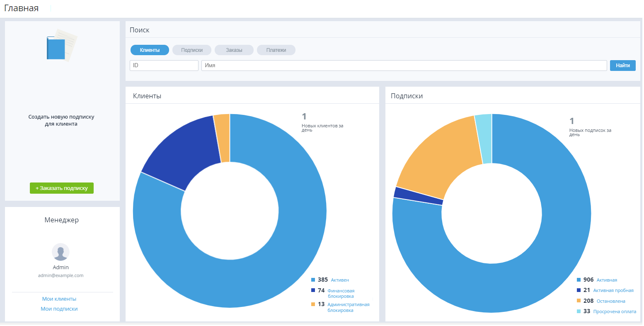Open the Административная блокировка legend link
The width and height of the screenshot is (644, 326).
(348, 307)
